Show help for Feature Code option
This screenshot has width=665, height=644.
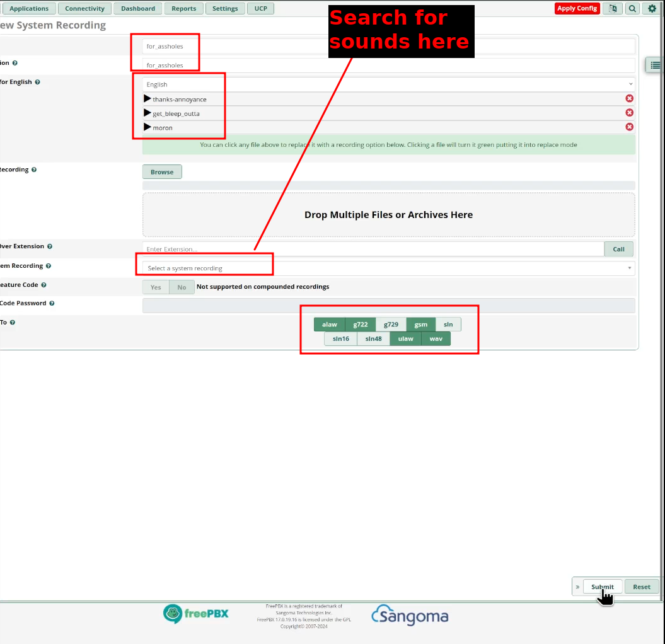[43, 285]
